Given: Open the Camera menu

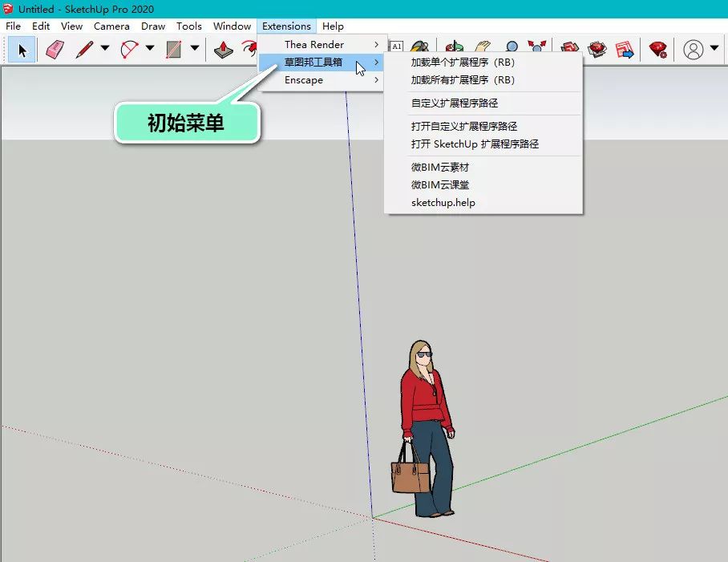Looking at the screenshot, I should pos(111,26).
